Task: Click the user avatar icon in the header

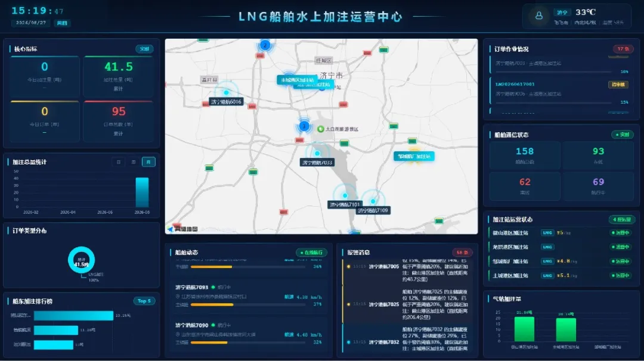Action: click(x=539, y=16)
